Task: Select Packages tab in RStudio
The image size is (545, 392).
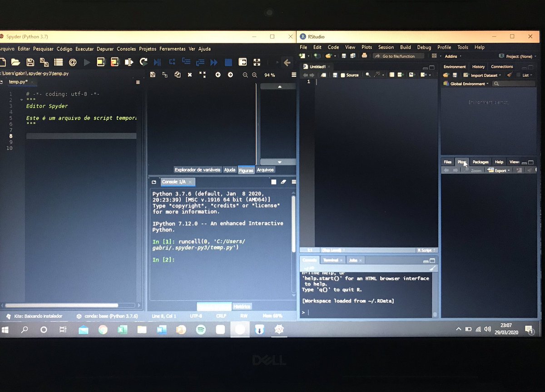Action: point(481,162)
